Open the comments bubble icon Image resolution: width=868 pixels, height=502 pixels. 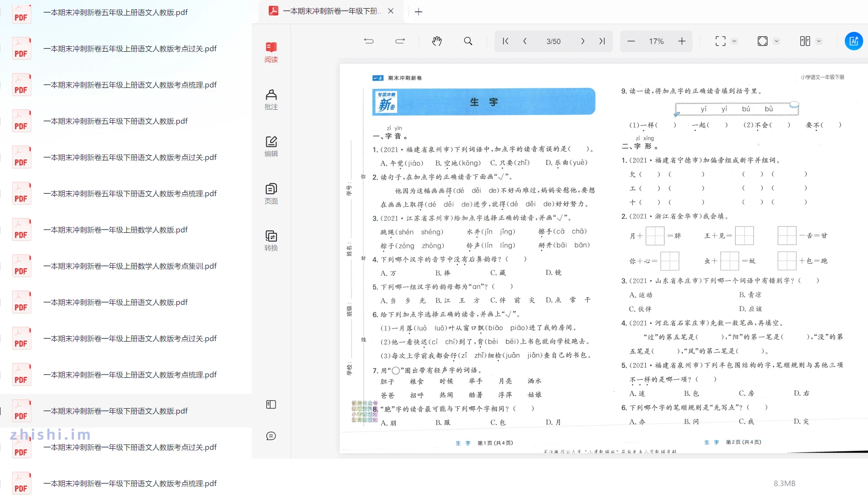[271, 436]
